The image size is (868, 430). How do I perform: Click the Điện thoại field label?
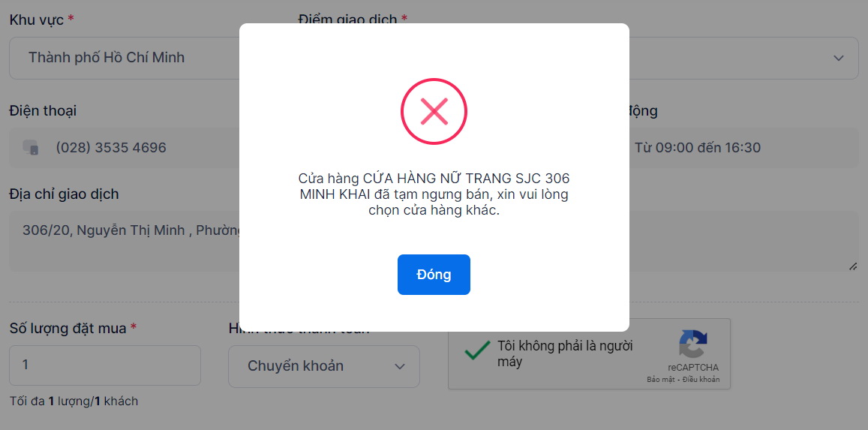point(44,110)
